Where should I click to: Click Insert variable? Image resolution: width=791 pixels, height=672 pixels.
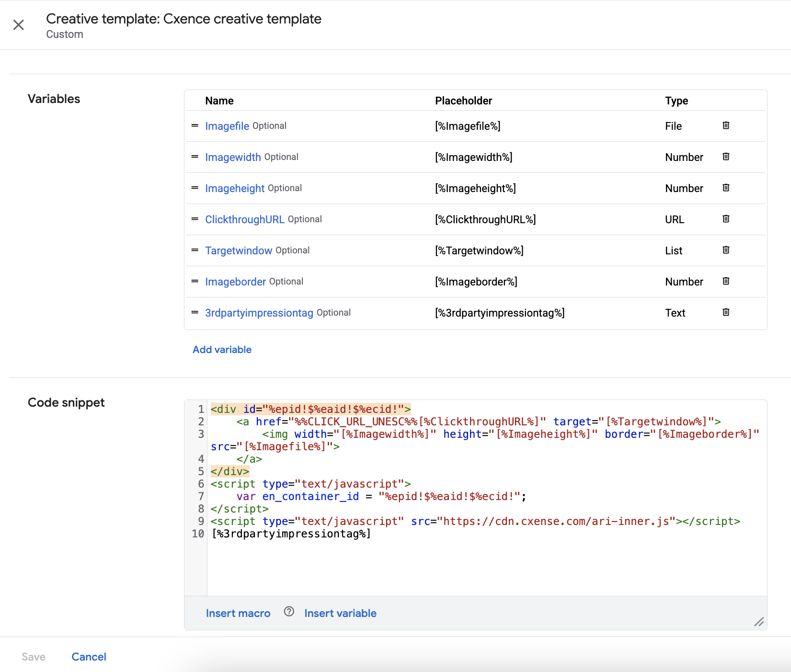click(x=340, y=613)
